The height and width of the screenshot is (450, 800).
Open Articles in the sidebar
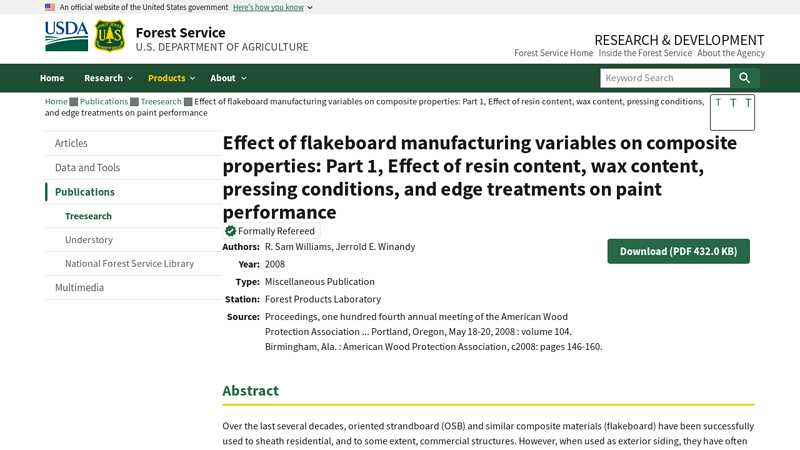pos(134,143)
